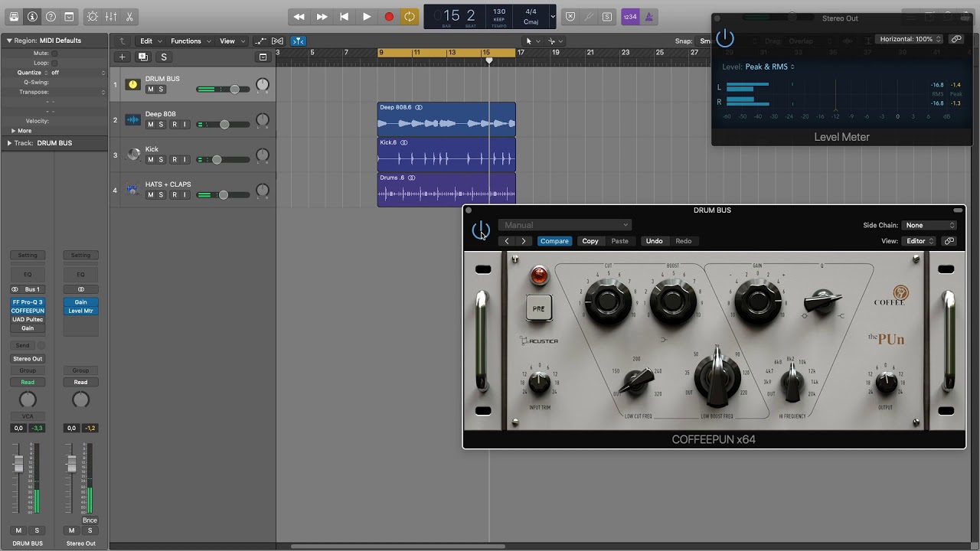Image resolution: width=980 pixels, height=551 pixels.
Task: Solo the Deep 808 track
Action: (x=161, y=124)
